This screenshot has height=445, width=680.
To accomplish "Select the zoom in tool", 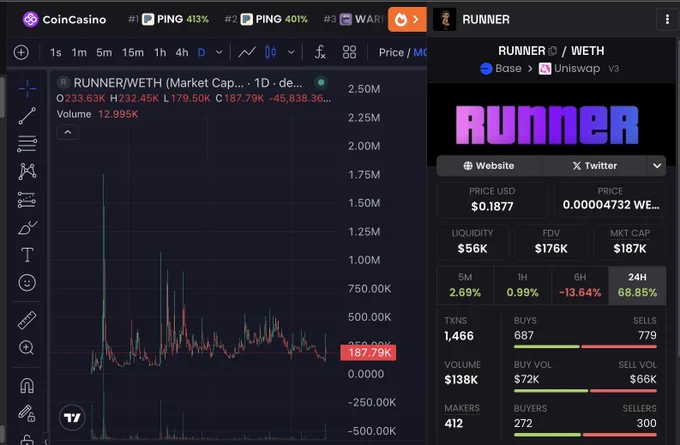I will click(27, 347).
